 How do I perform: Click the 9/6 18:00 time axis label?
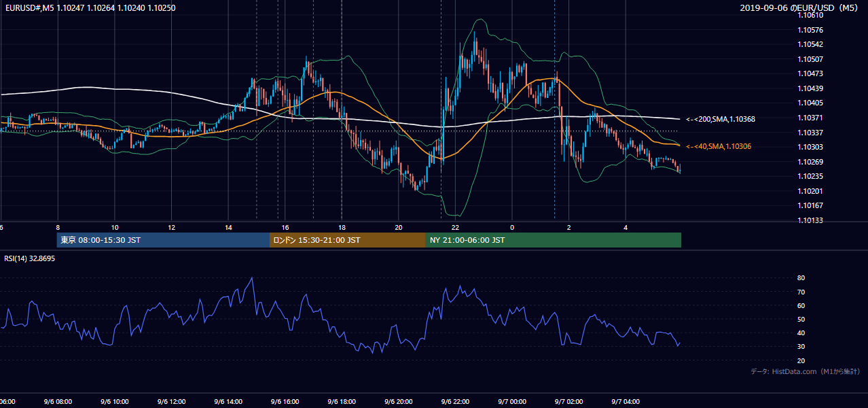click(x=342, y=402)
